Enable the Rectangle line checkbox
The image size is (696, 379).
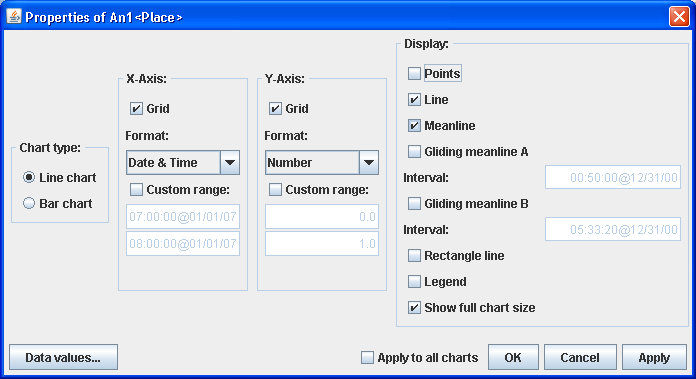414,256
